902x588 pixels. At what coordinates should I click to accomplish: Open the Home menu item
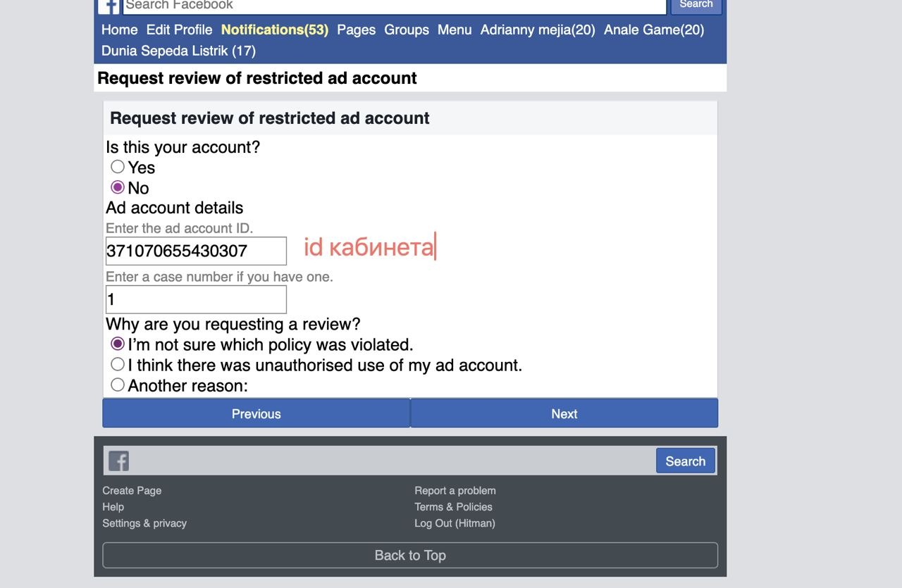[120, 30]
